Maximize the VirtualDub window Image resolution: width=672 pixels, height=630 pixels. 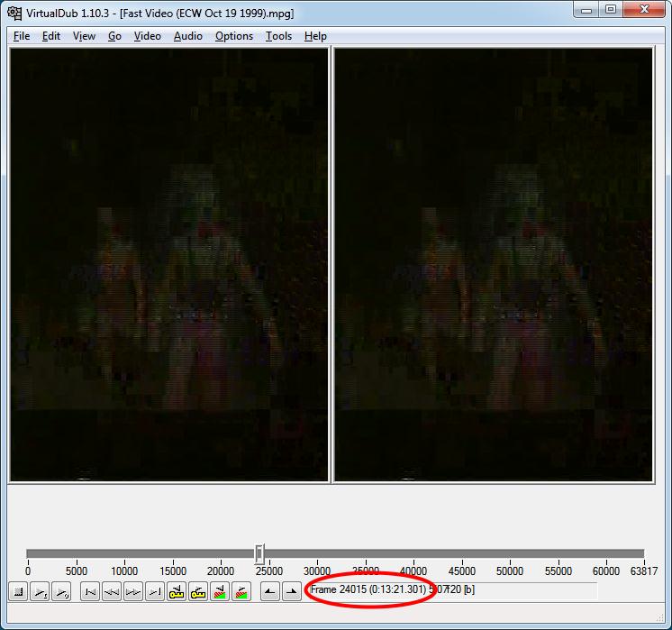(611, 9)
